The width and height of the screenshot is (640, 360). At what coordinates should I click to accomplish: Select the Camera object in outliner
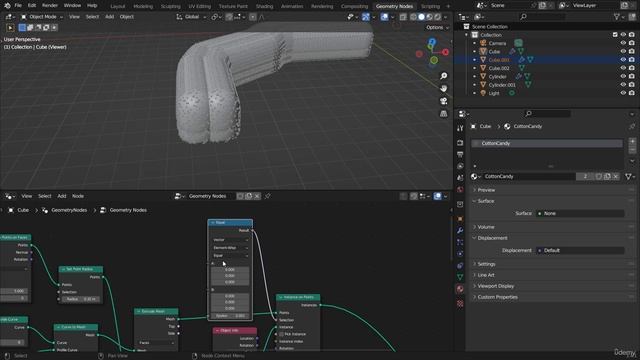click(497, 43)
